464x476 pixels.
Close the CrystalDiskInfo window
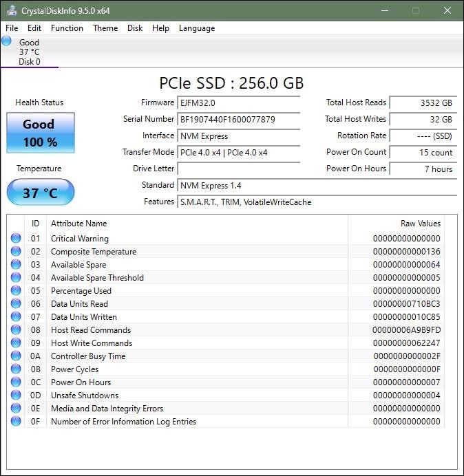pos(447,10)
